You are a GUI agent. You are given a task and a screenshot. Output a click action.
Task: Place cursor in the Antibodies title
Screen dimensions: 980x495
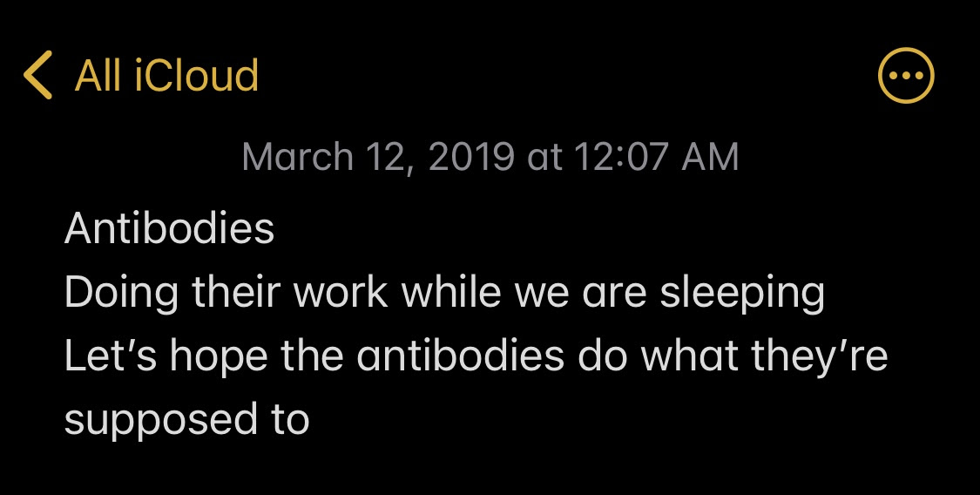[169, 228]
